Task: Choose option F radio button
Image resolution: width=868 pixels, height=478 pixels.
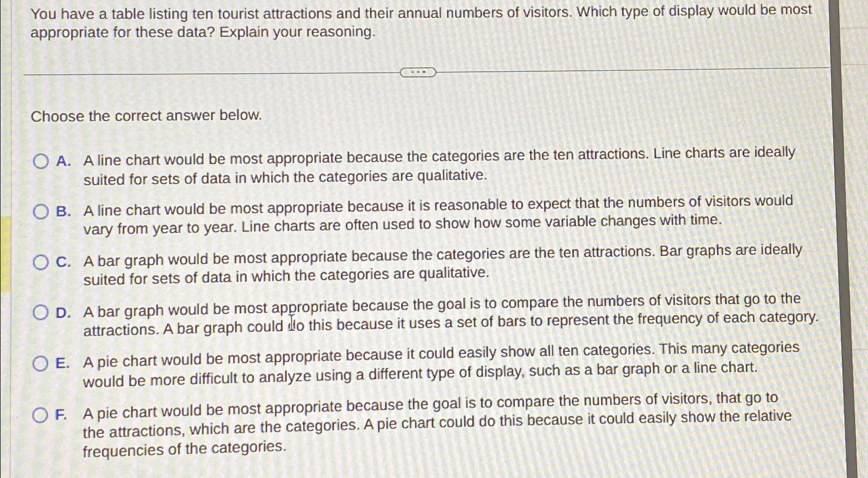Action: (x=41, y=414)
